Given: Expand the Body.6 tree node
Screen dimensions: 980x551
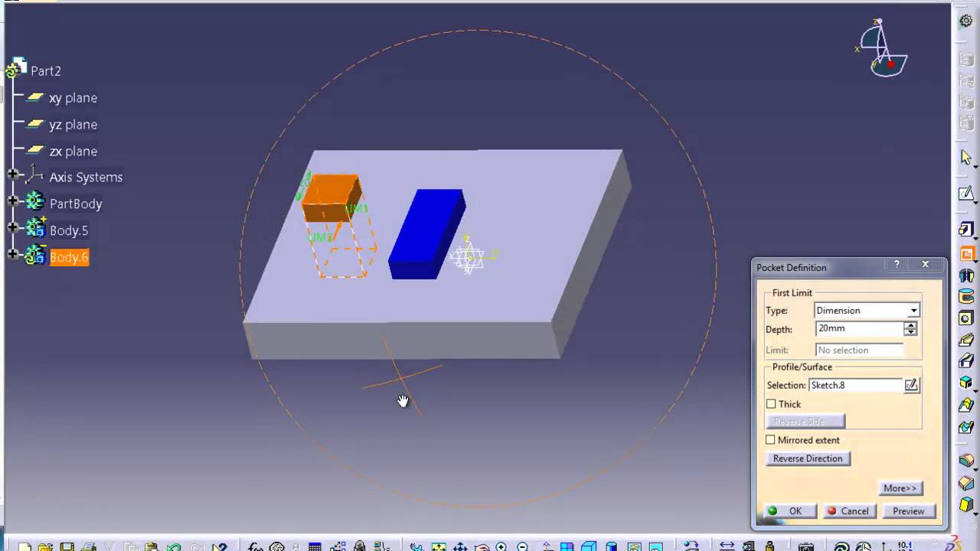Looking at the screenshot, I should point(13,254).
